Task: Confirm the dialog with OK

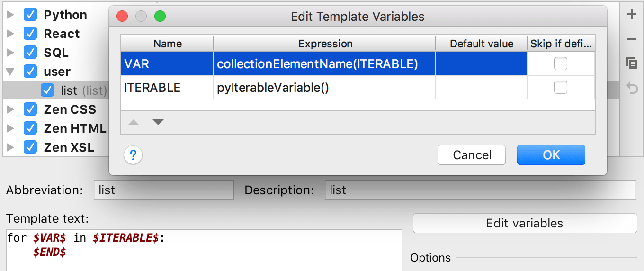Action: [551, 155]
